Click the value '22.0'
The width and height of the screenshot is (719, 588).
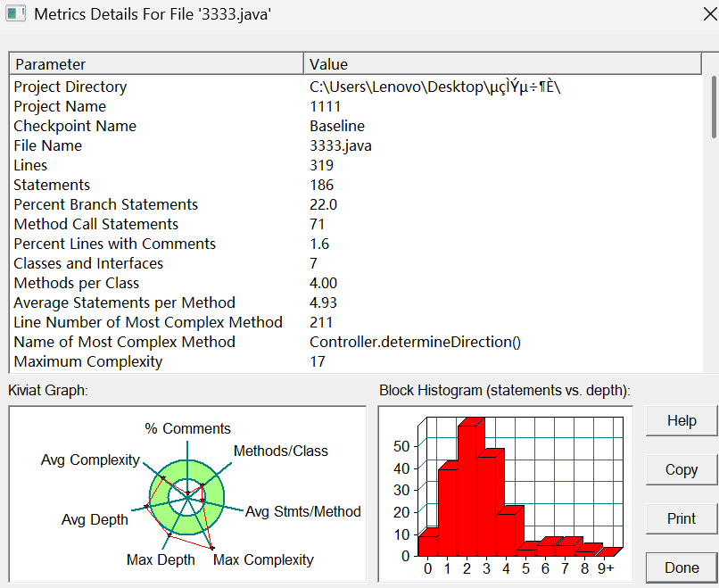[x=323, y=204]
